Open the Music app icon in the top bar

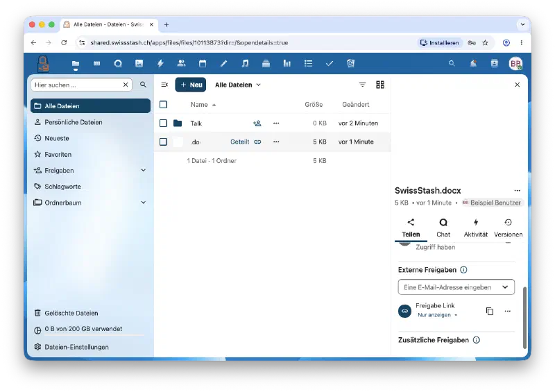pyautogui.click(x=245, y=63)
